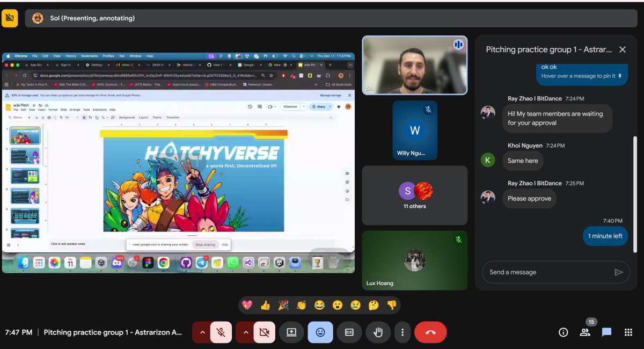This screenshot has height=349, width=644.
Task: Click the "Please approve" chat message
Action: pyautogui.click(x=530, y=199)
